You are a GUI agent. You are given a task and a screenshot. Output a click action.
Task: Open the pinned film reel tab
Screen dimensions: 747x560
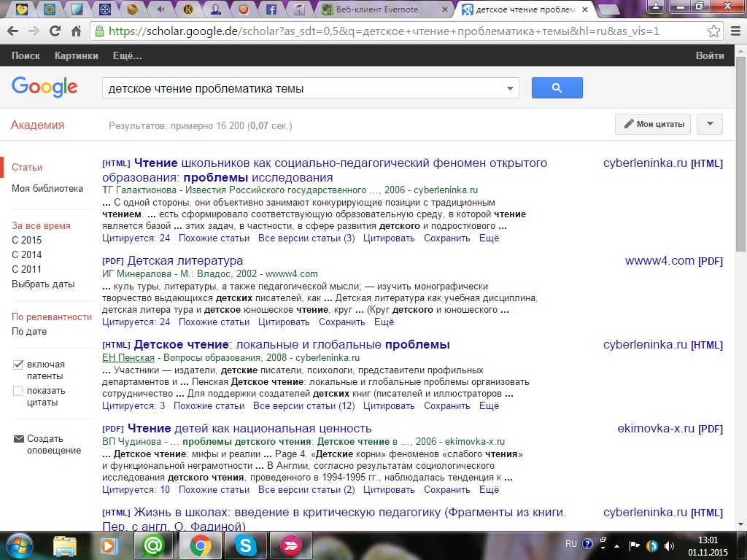[x=105, y=9]
